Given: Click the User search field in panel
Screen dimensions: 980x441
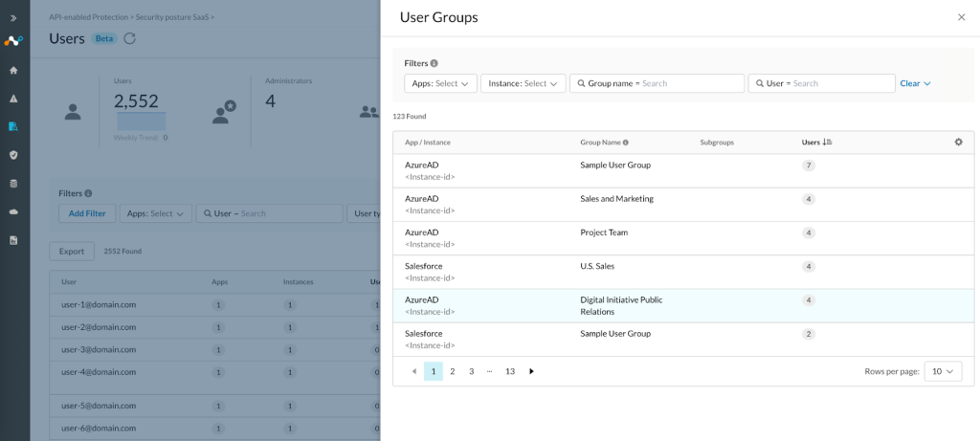Looking at the screenshot, I should tap(822, 83).
